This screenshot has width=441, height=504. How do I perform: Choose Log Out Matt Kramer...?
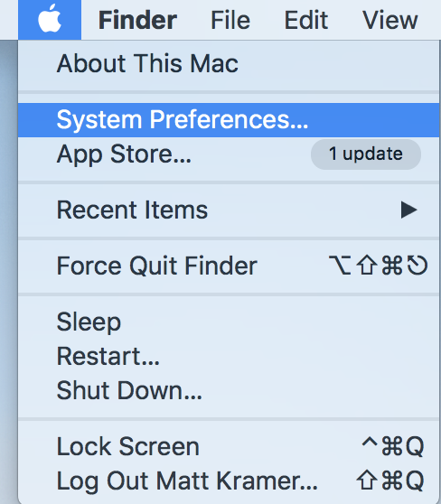pyautogui.click(x=229, y=481)
